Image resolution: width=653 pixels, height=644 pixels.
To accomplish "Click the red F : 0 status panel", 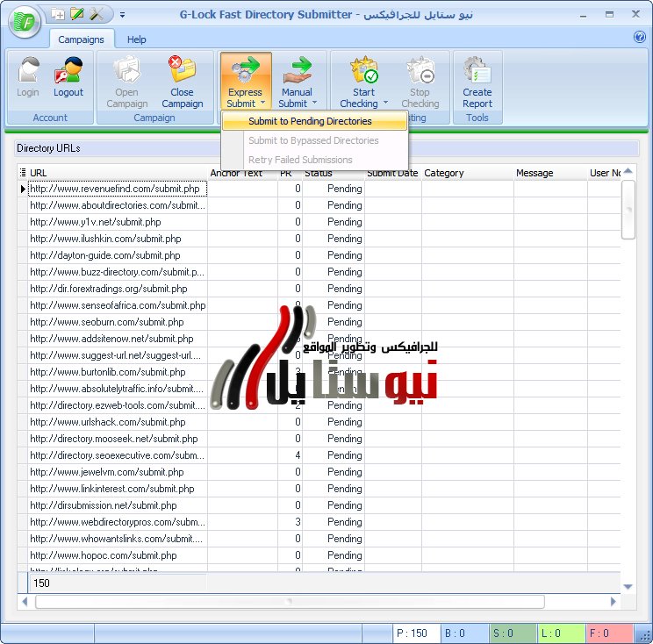I will [609, 633].
